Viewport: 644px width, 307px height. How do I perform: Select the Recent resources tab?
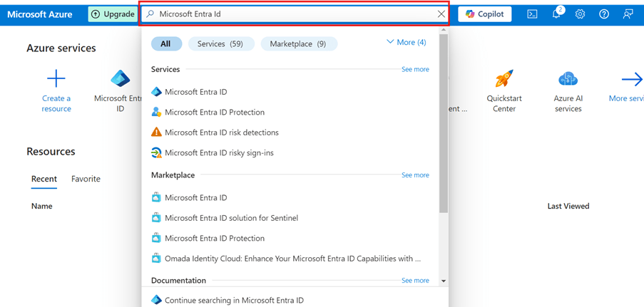[44, 179]
